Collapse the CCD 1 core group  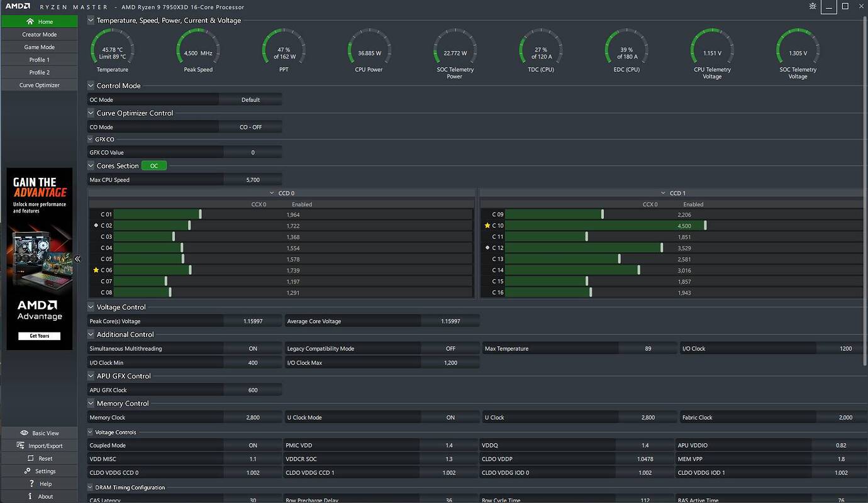click(663, 194)
